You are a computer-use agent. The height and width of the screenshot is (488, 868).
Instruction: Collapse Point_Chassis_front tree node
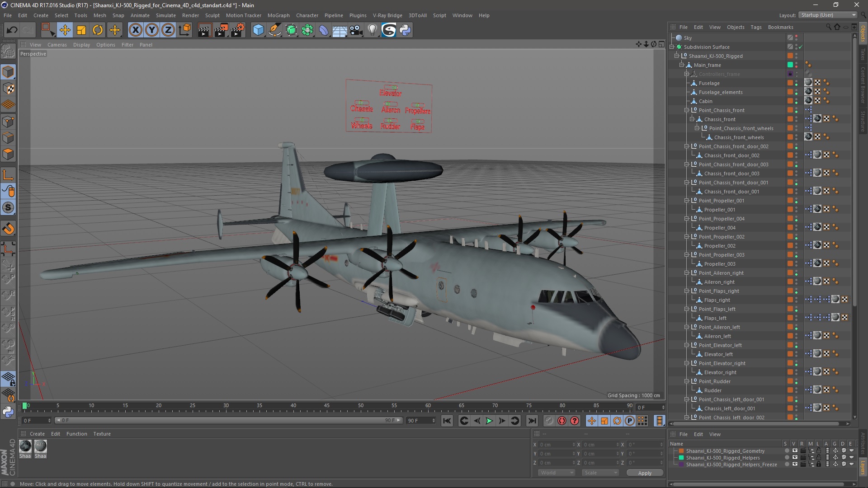pyautogui.click(x=687, y=110)
